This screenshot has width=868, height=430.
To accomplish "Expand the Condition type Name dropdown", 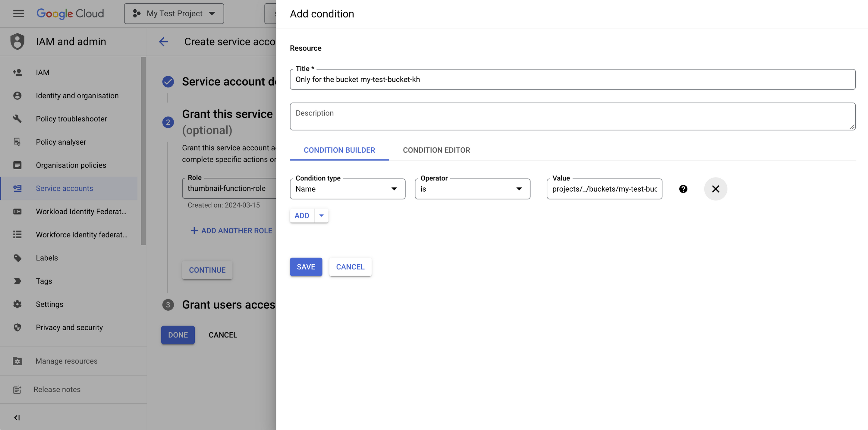I will pyautogui.click(x=348, y=189).
